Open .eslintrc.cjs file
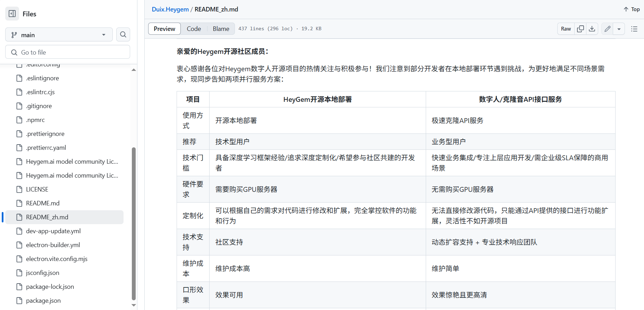Viewport: 644px width, 310px height. [x=40, y=92]
